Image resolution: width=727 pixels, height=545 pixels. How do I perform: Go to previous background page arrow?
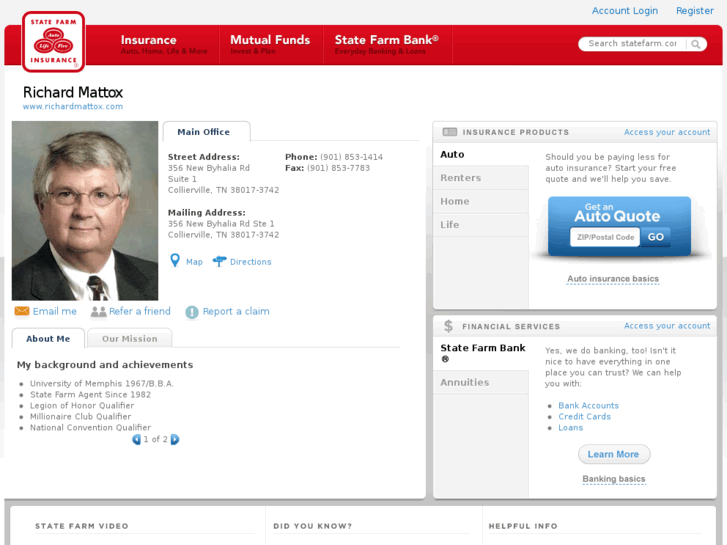coord(136,439)
